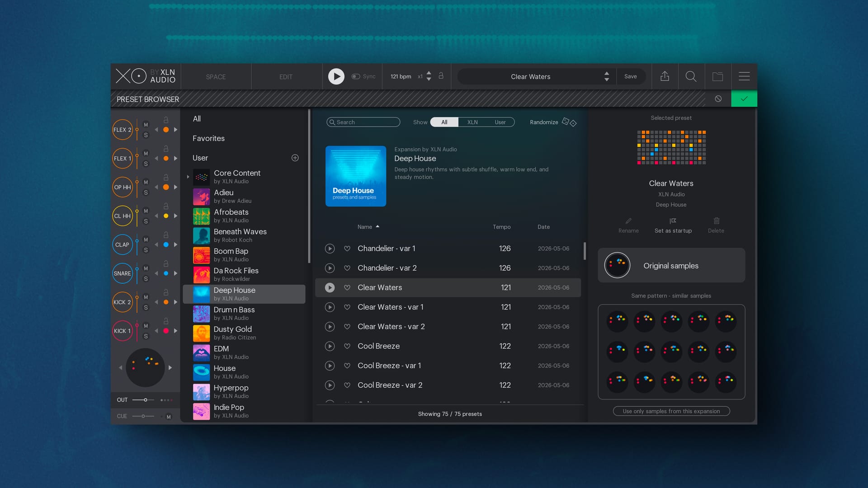Screen dimensions: 868x488
Task: Show only User presets
Action: tap(500, 122)
